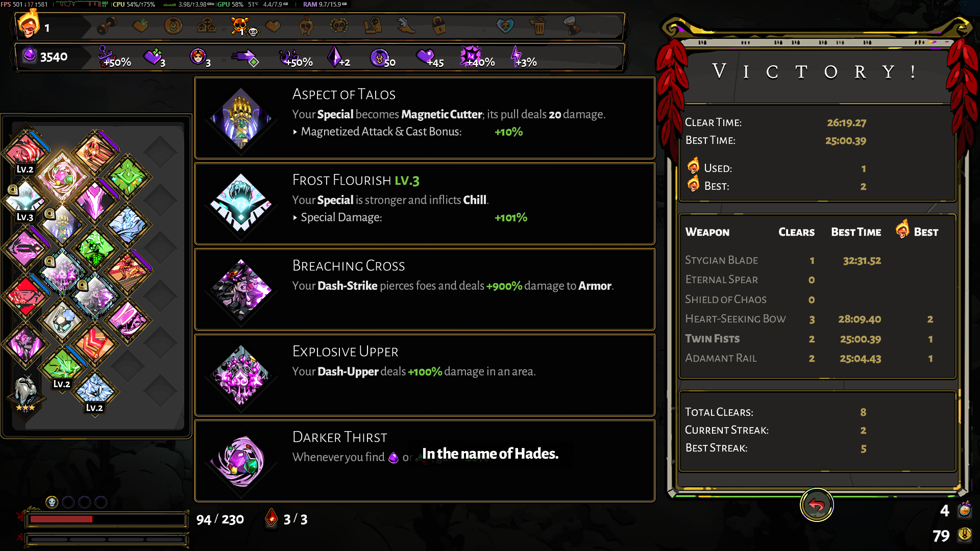Image resolution: width=980 pixels, height=551 pixels.
Task: Select the Explosive Upper boon icon
Action: coord(241,375)
